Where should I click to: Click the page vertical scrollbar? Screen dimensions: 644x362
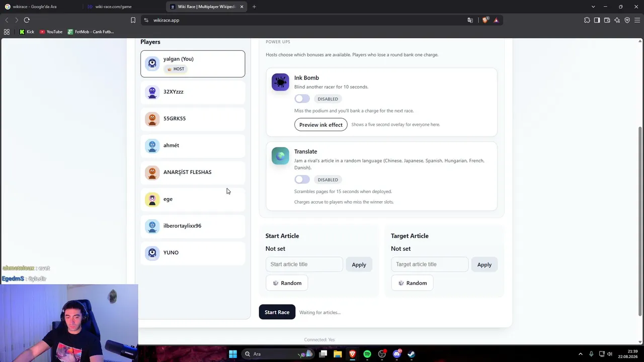[640, 221]
